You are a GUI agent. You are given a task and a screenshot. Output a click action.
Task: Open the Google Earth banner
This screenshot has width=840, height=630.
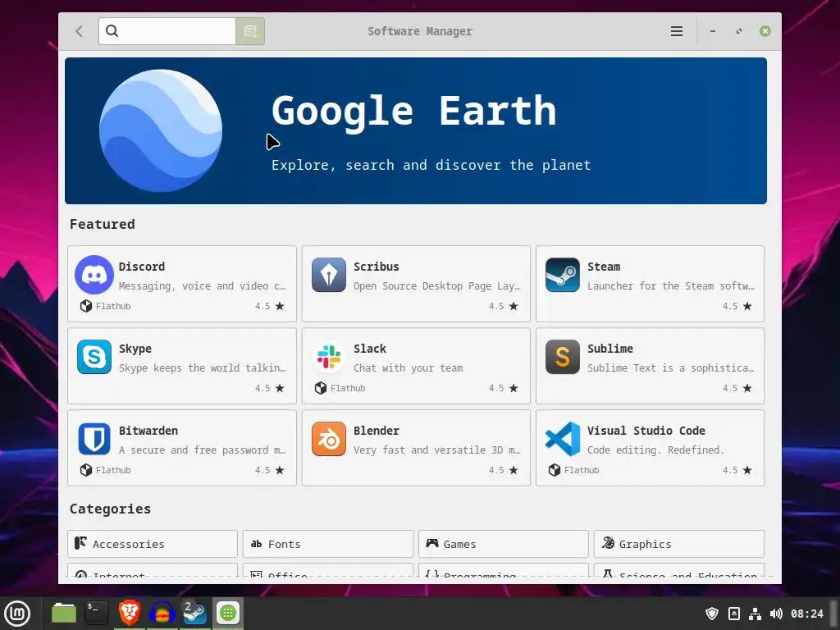coord(416,130)
